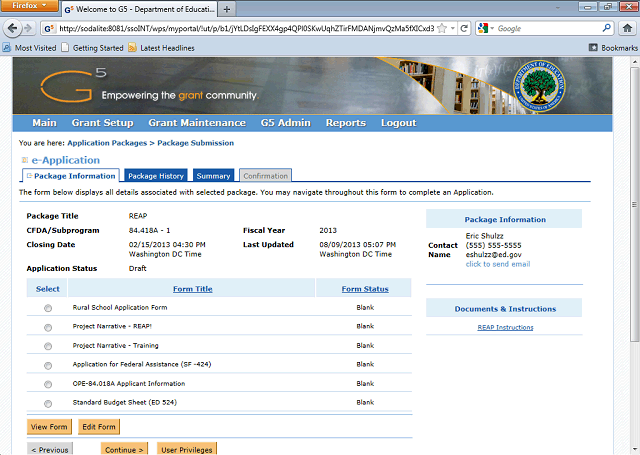The width and height of the screenshot is (640, 455).
Task: Switch to the Summary tab
Action: coord(213,175)
